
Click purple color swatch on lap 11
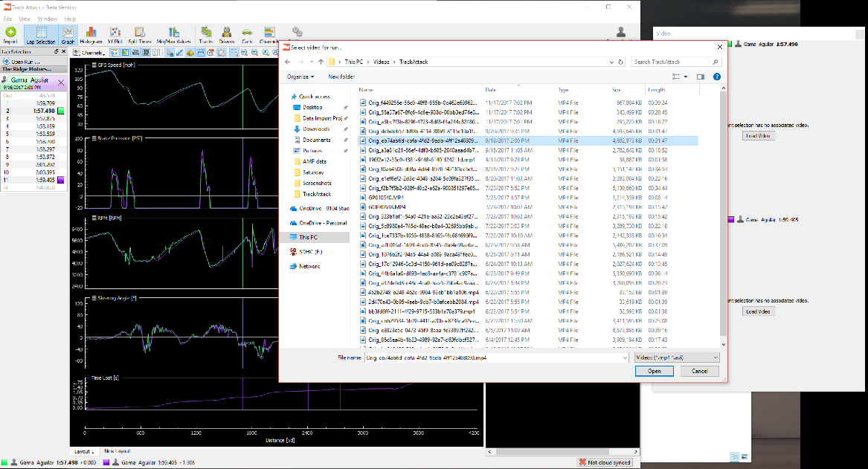coord(61,180)
